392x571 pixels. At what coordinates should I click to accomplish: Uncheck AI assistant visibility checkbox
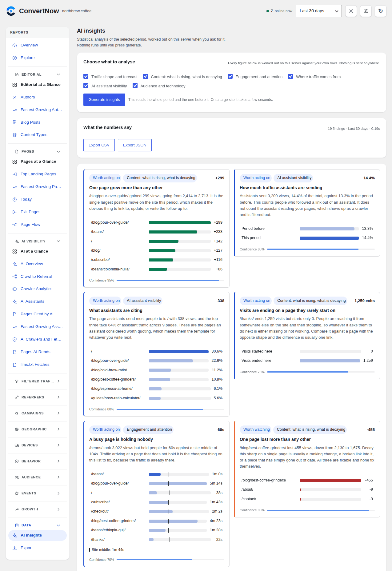click(86, 86)
